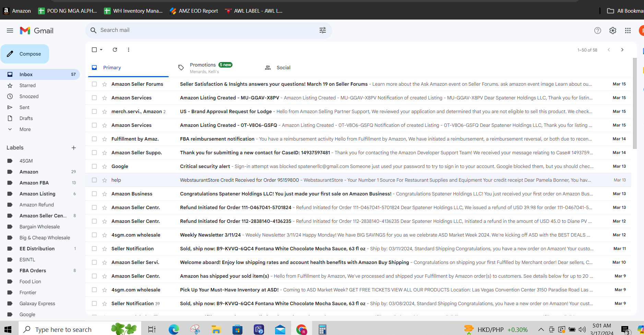The image size is (644, 335).
Task: Star the Weekly Newsletter 3/11/24 email
Action: [105, 235]
